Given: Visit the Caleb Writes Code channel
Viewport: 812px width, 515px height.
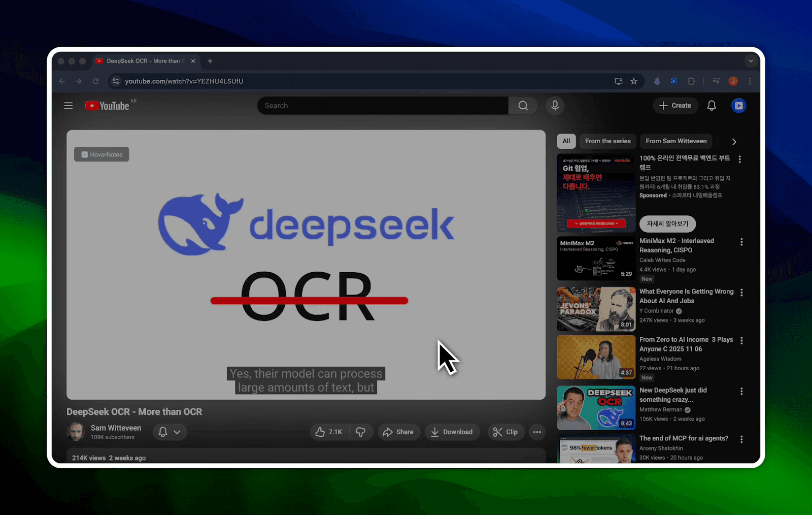Looking at the screenshot, I should click(662, 260).
